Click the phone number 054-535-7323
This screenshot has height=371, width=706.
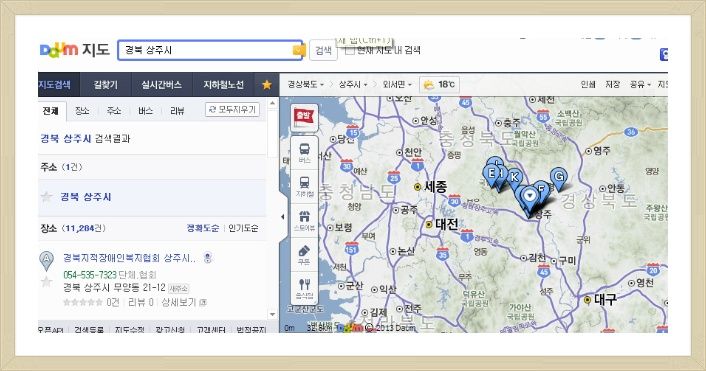coord(90,275)
